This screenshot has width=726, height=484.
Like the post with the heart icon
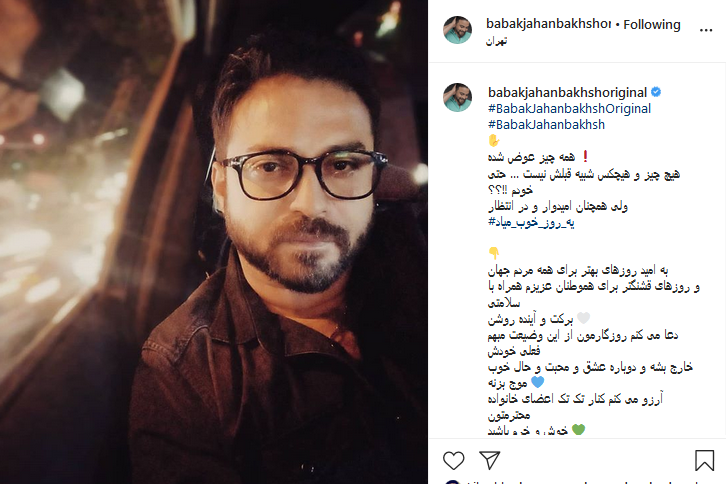pyautogui.click(x=453, y=460)
